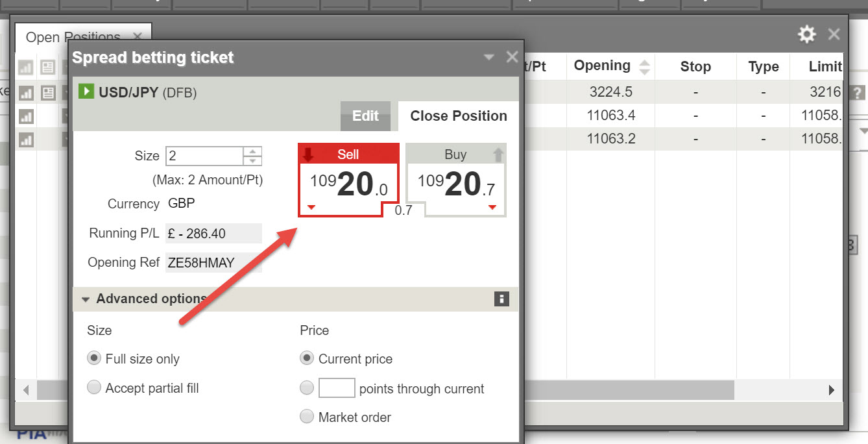The width and height of the screenshot is (868, 444).
Task: Open the chart icon in the first position row
Action: click(26, 93)
